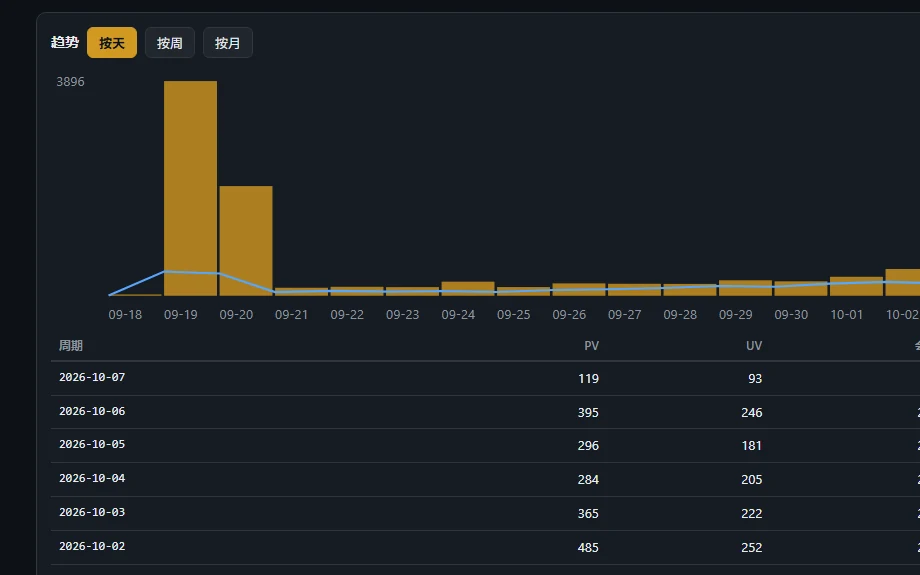Select the PV column header

[591, 346]
